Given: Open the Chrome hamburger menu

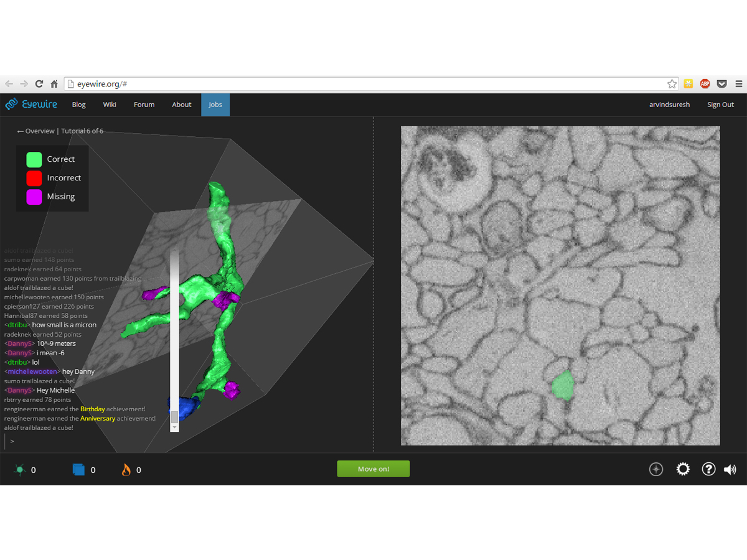Looking at the screenshot, I should (738, 84).
